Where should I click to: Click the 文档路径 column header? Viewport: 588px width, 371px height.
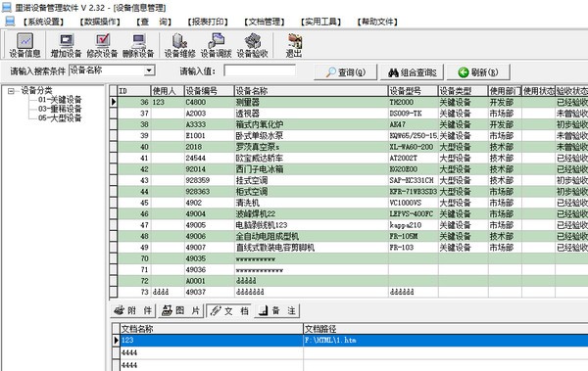(446, 329)
